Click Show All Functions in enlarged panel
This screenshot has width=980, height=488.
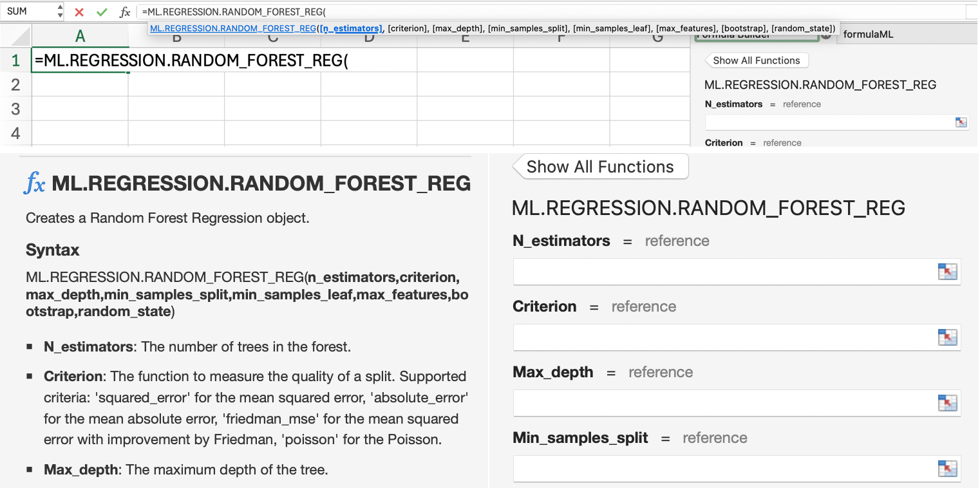tap(600, 167)
